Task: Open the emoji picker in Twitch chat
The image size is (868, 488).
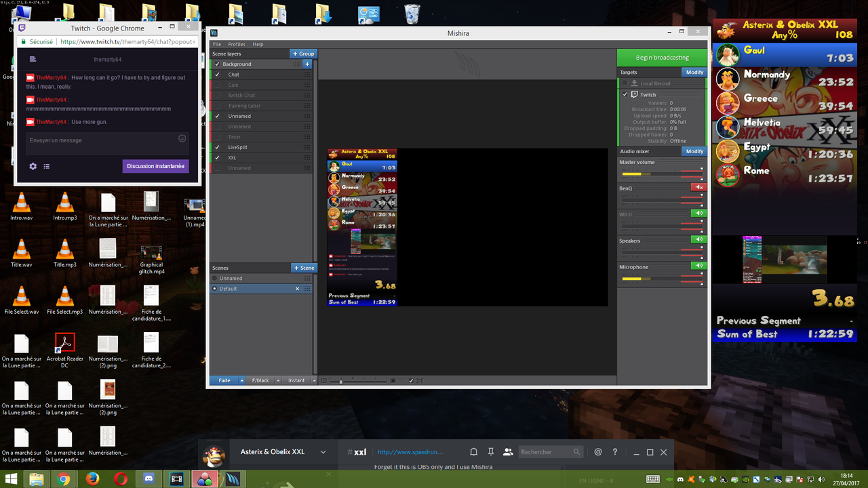Action: [x=182, y=138]
